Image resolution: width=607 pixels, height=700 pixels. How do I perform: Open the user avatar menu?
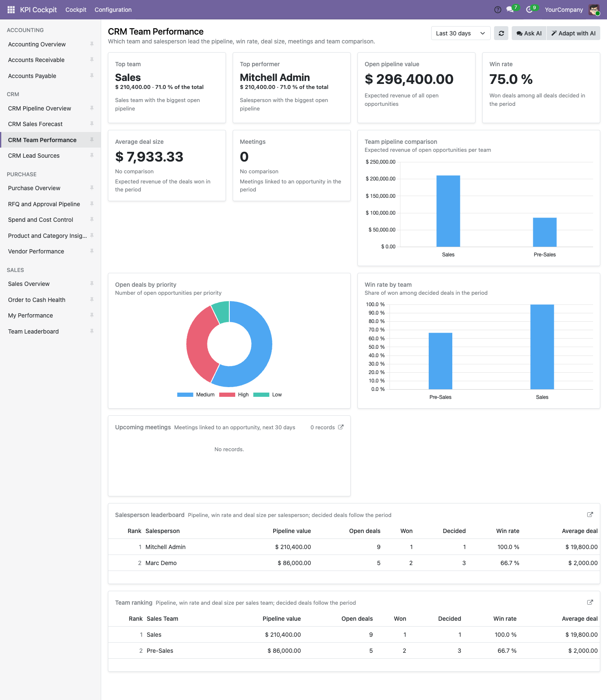pyautogui.click(x=594, y=10)
